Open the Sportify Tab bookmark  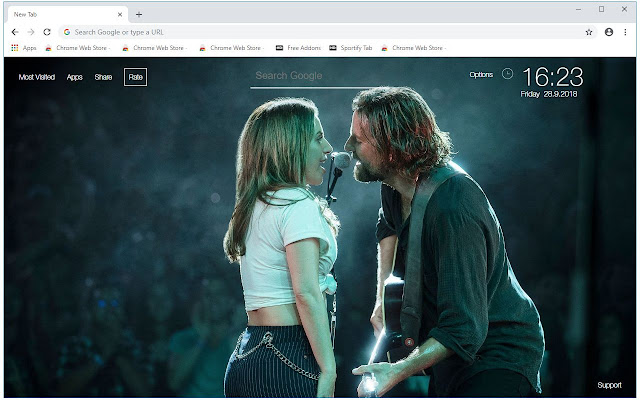tap(351, 48)
